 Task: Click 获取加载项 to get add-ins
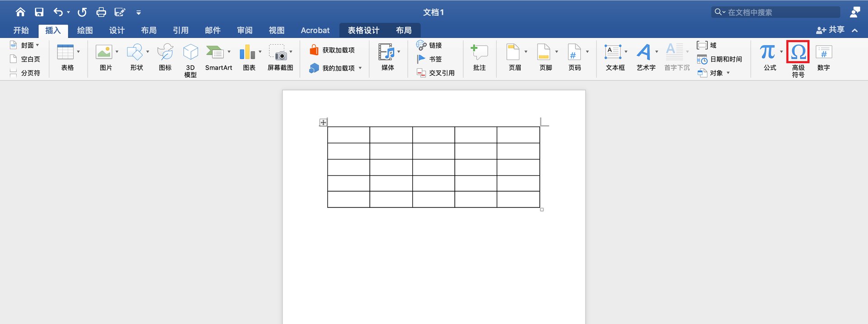[x=332, y=50]
